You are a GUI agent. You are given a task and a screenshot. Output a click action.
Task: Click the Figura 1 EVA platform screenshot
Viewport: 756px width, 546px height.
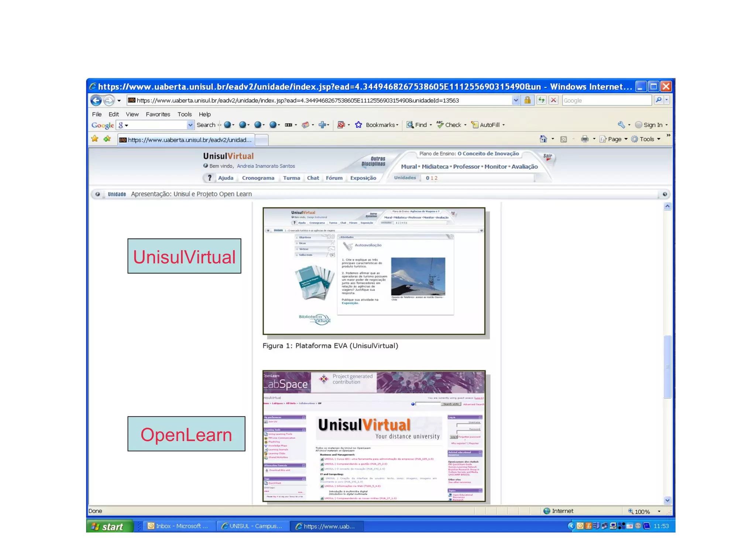point(374,271)
